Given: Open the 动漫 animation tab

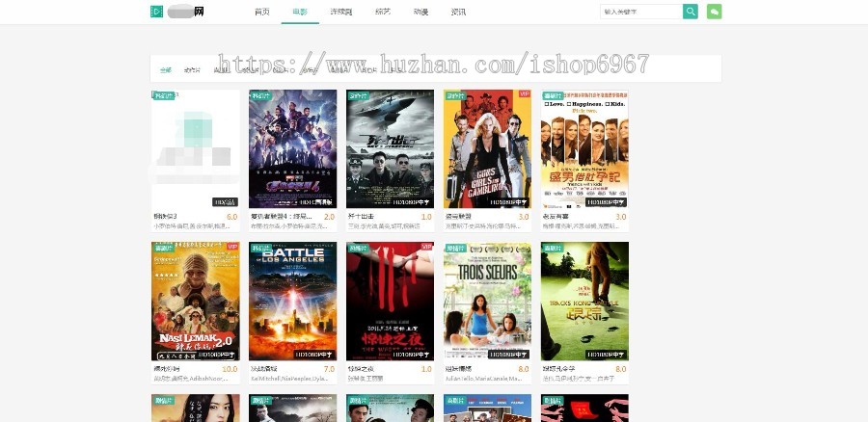Looking at the screenshot, I should (420, 12).
